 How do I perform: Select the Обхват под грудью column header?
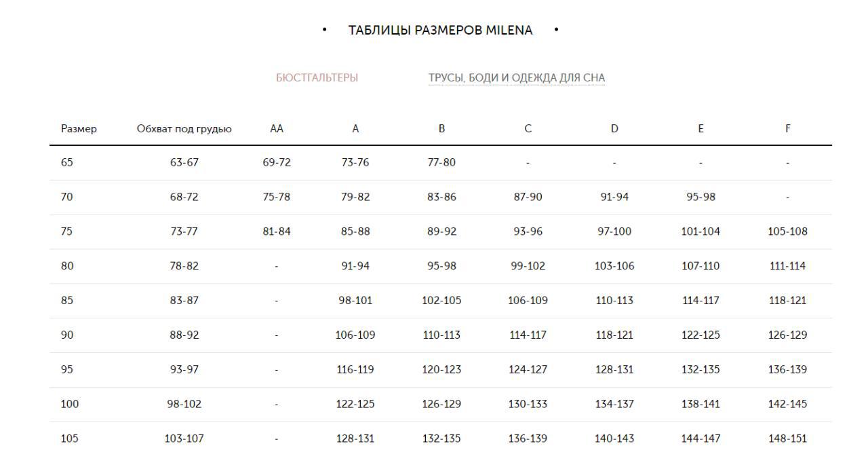[184, 128]
